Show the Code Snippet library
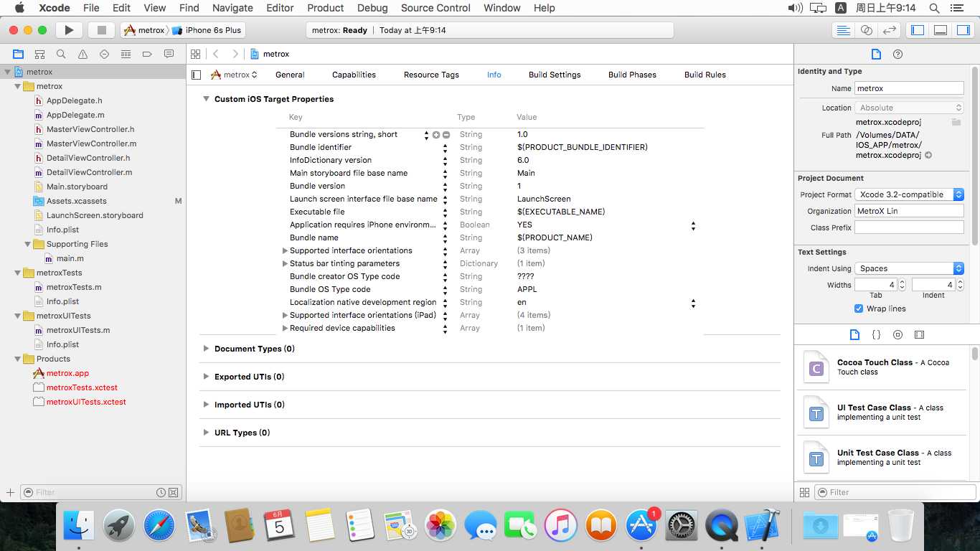Image resolution: width=980 pixels, height=551 pixels. [876, 334]
